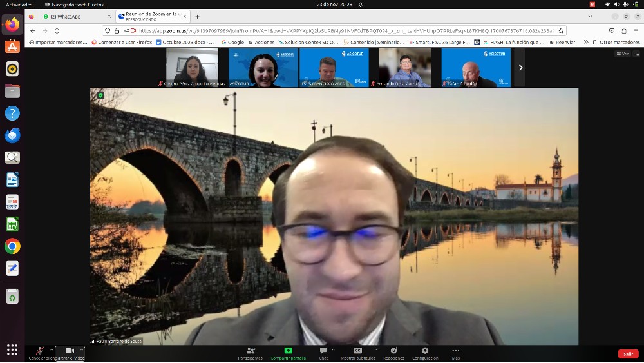Toggle Mostrar subtítulos captions
Screen dimensions: 644x363
pyautogui.click(x=357, y=351)
